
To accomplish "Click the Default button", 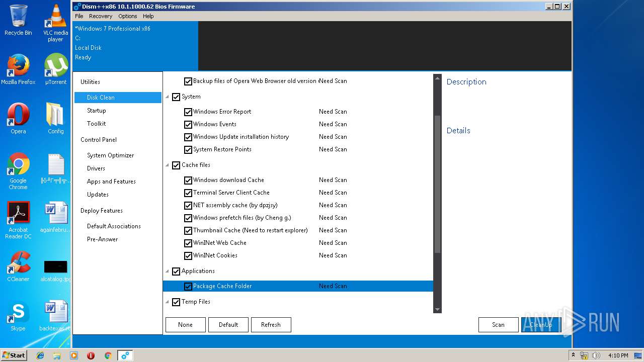I will click(x=228, y=325).
